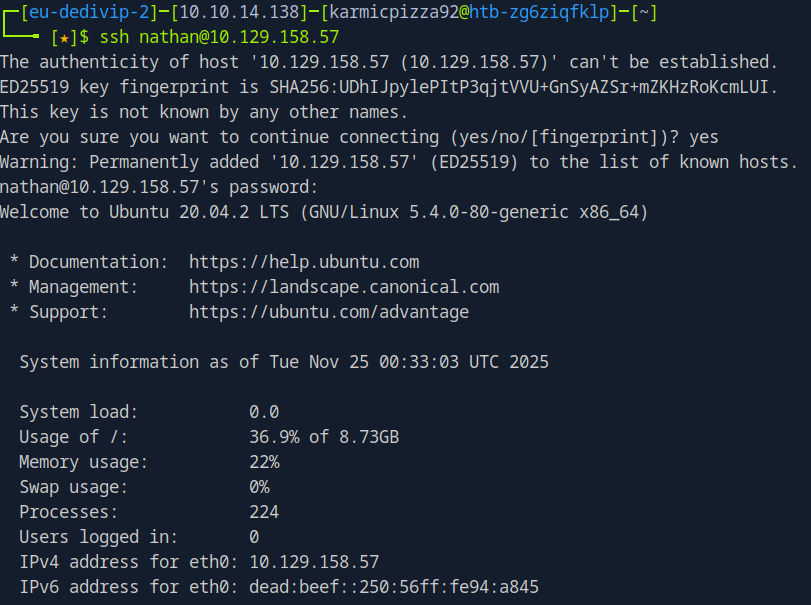The image size is (811, 605).
Task: Click the nathan@10.129.158.57's password prompt line
Action: 159,187
